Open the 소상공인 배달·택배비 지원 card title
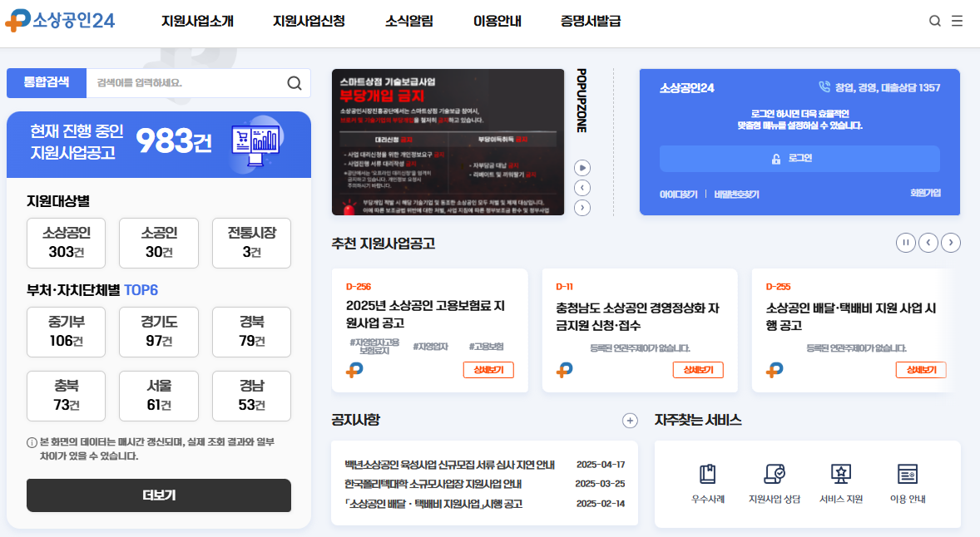Screen dimensions: 980x537 click(850, 317)
